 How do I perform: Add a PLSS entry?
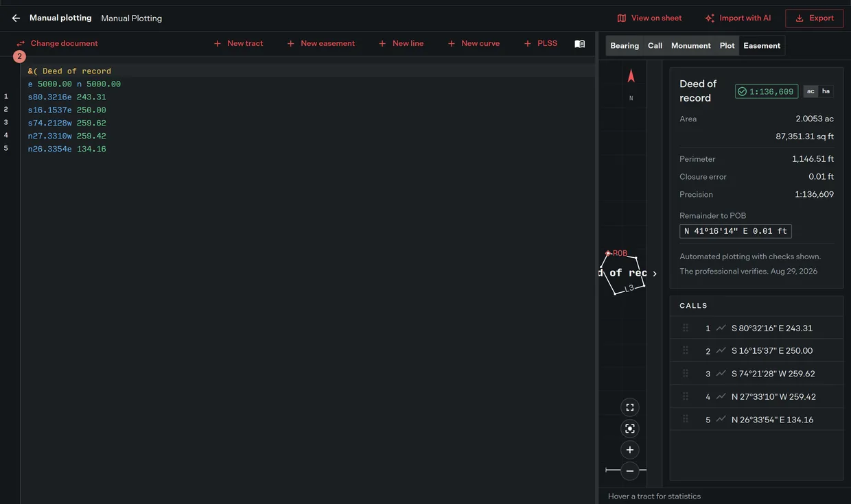click(x=540, y=43)
